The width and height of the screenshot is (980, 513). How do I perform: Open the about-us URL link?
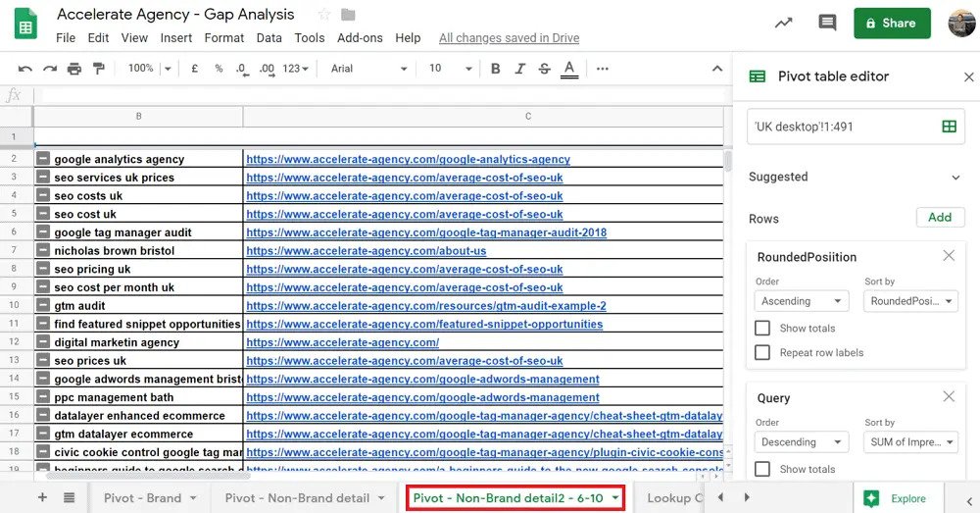(367, 250)
